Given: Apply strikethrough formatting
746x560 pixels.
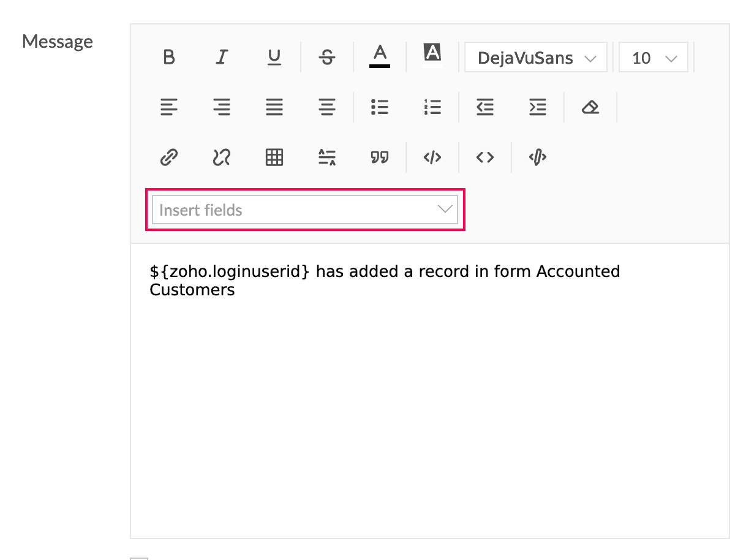Looking at the screenshot, I should pyautogui.click(x=327, y=58).
